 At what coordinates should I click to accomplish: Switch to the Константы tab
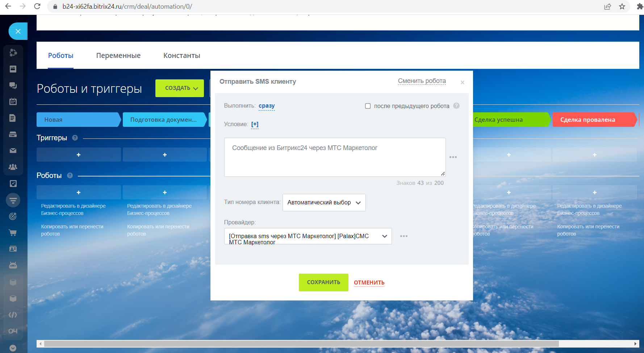click(182, 55)
